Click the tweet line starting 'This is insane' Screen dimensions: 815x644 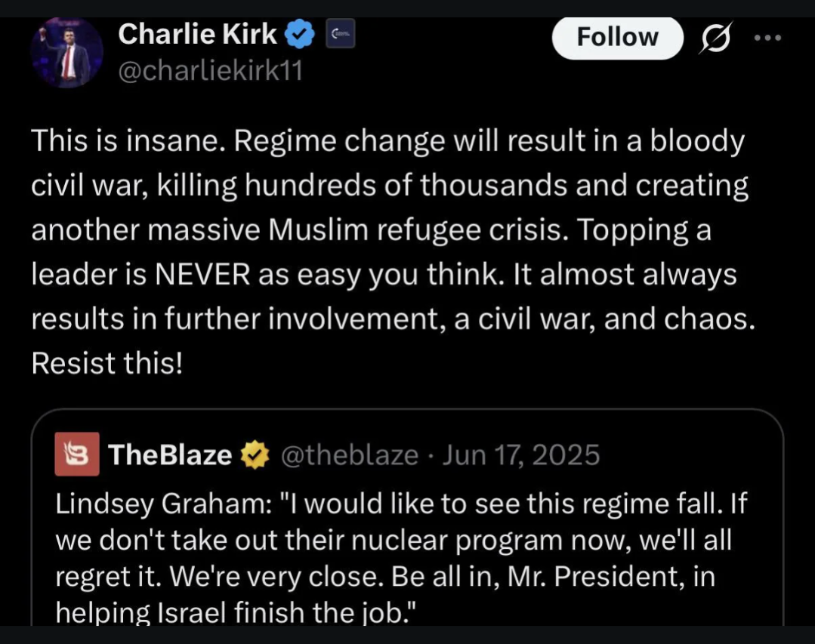pyautogui.click(x=387, y=142)
